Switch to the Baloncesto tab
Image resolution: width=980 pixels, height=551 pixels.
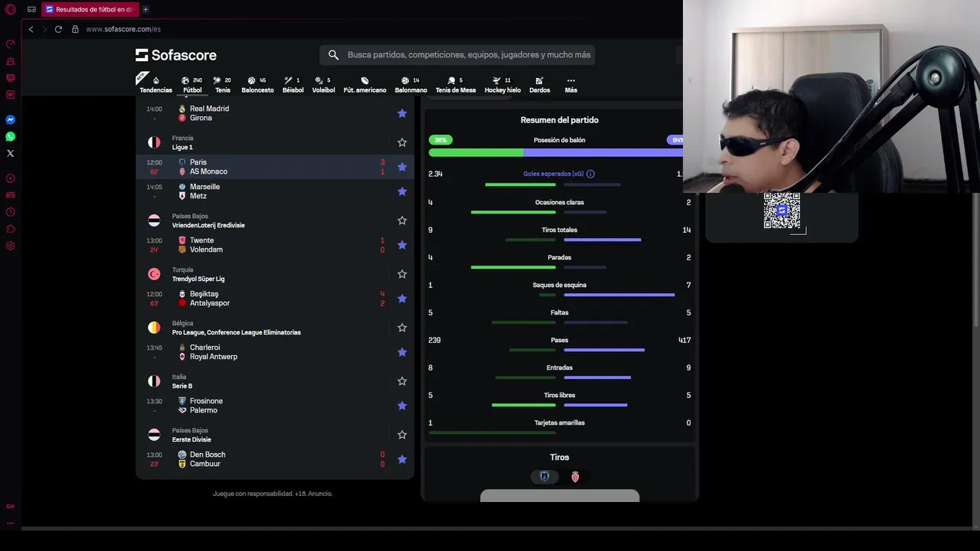(x=257, y=84)
